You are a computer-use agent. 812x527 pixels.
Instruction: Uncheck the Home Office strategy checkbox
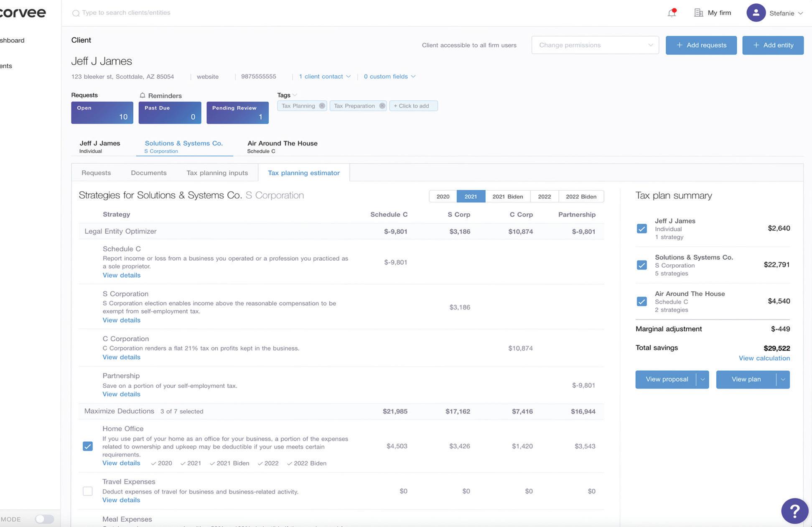click(x=88, y=446)
